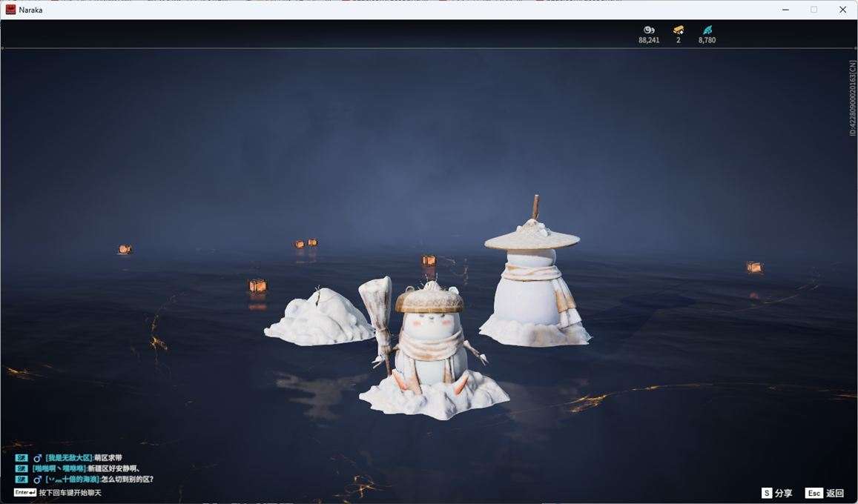This screenshot has height=504, width=858.
Task: Click chat message 怎么切到别的区?
Action: tap(128, 480)
